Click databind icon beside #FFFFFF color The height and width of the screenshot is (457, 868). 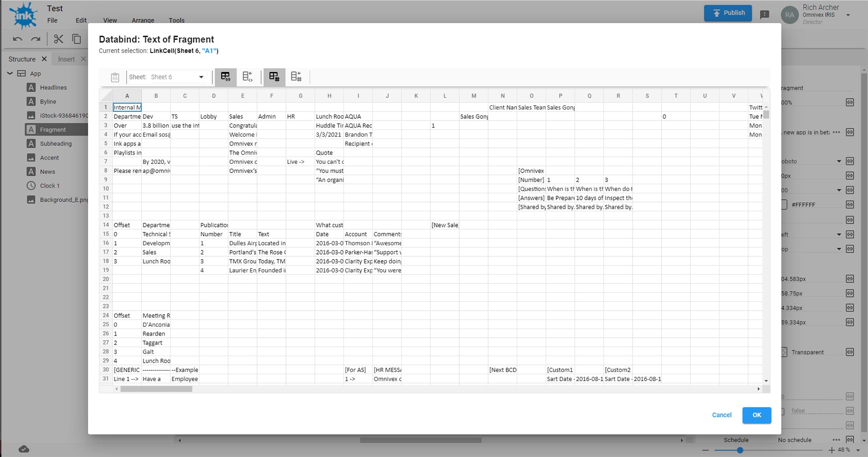[x=850, y=205]
